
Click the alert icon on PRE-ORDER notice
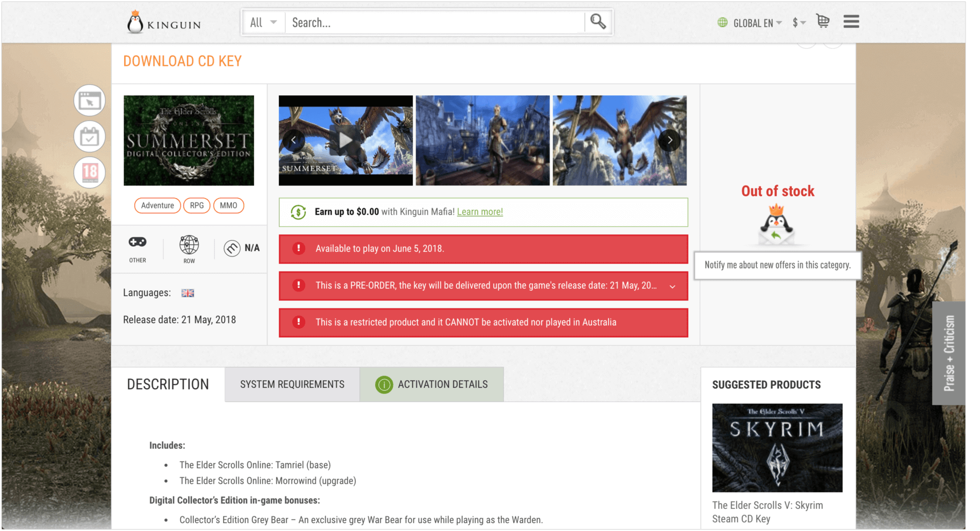point(298,285)
